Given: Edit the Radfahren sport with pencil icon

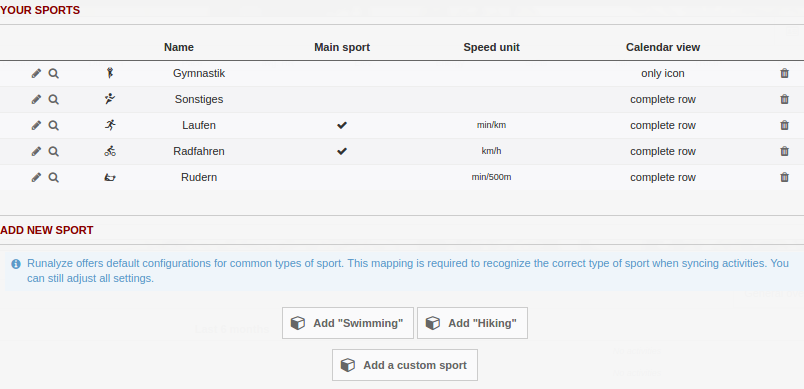Looking at the screenshot, I should pos(36,151).
